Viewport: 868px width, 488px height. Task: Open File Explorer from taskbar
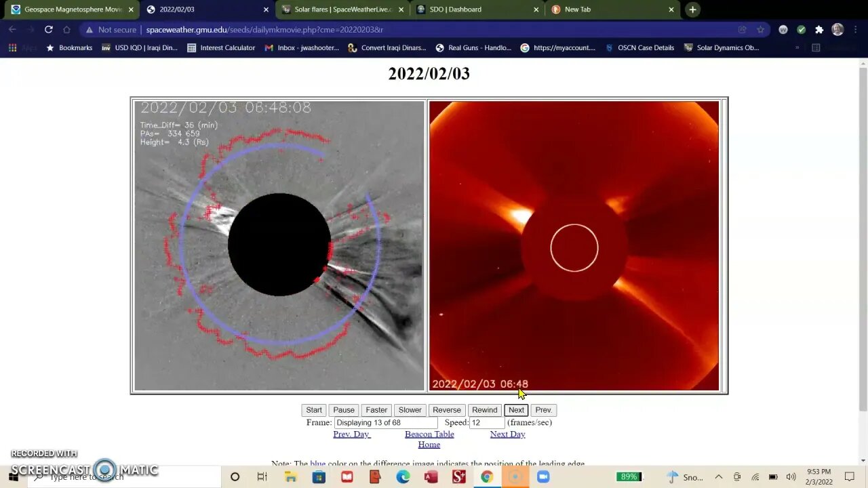[x=290, y=477]
